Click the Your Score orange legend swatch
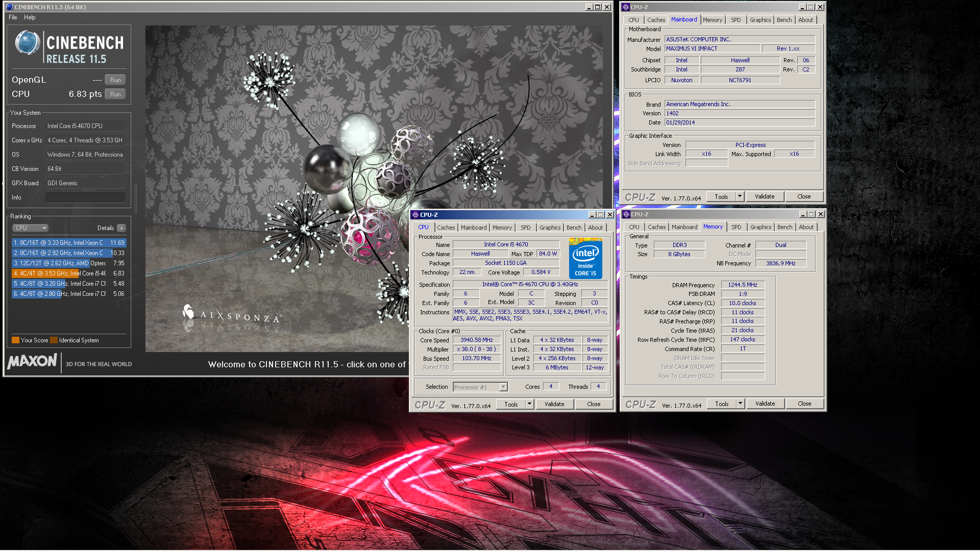The image size is (980, 551). (x=15, y=340)
